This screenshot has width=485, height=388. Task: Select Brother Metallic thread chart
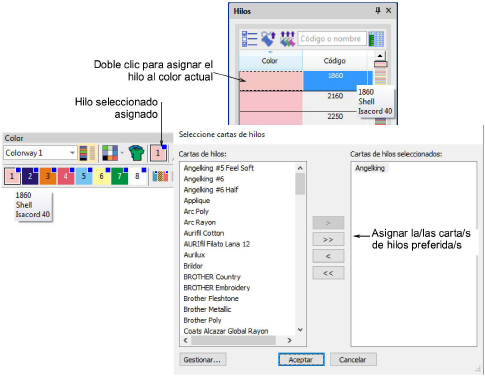point(207,309)
